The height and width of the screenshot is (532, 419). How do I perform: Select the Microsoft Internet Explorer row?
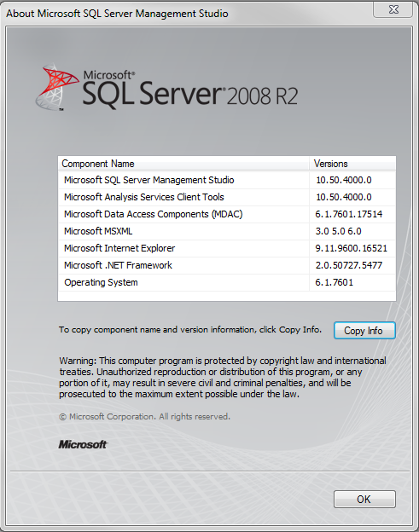[x=227, y=248]
